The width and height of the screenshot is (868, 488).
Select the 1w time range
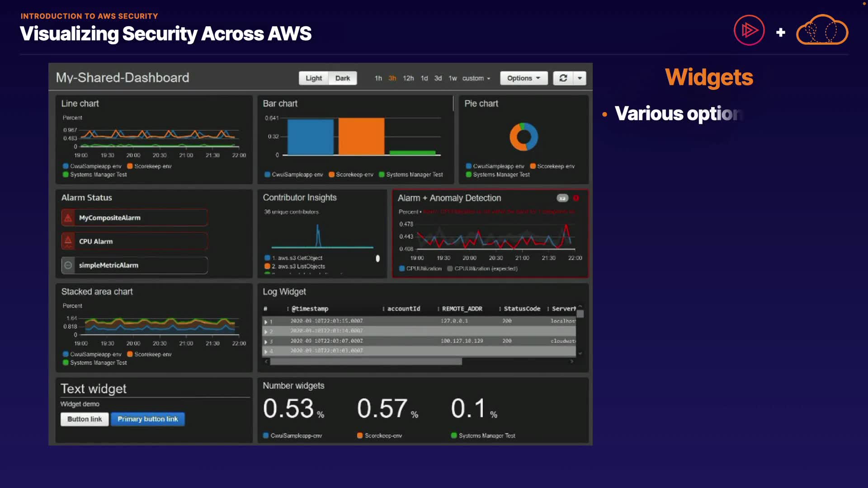(453, 78)
